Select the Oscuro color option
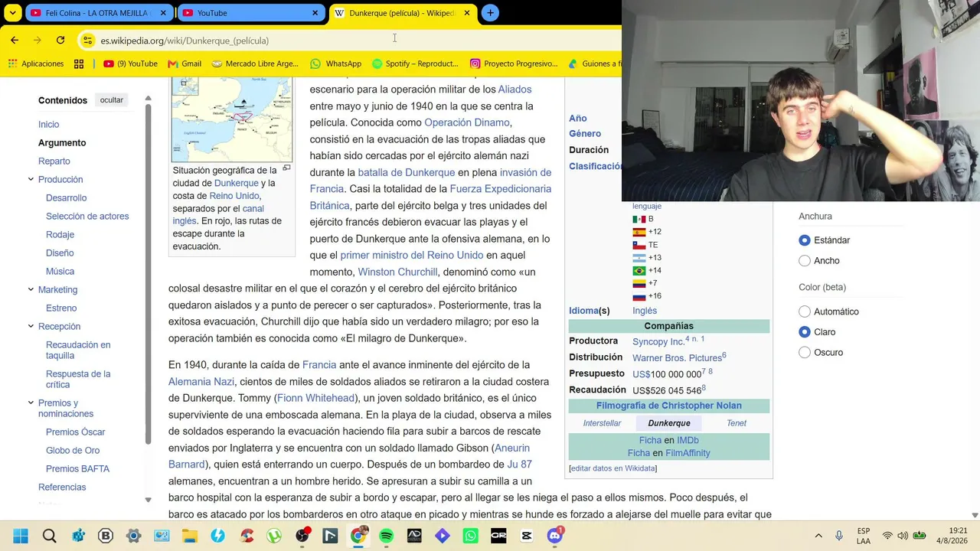 [805, 353]
